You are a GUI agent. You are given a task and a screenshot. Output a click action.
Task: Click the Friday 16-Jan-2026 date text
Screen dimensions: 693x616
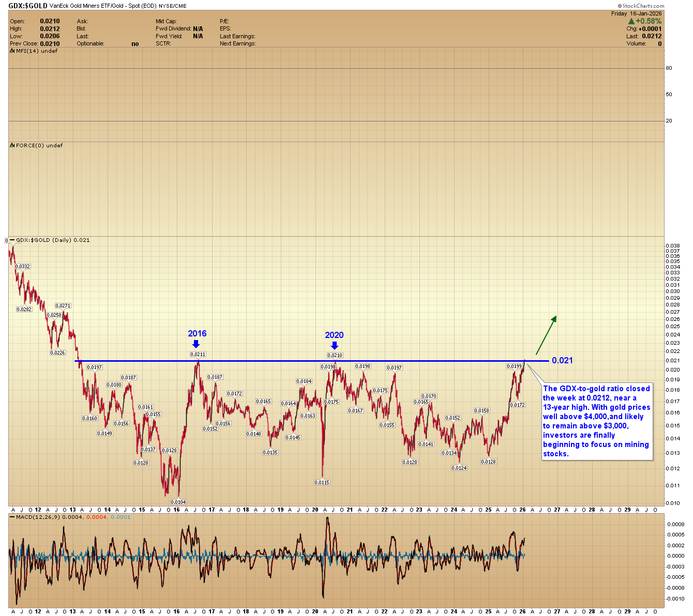click(x=637, y=13)
